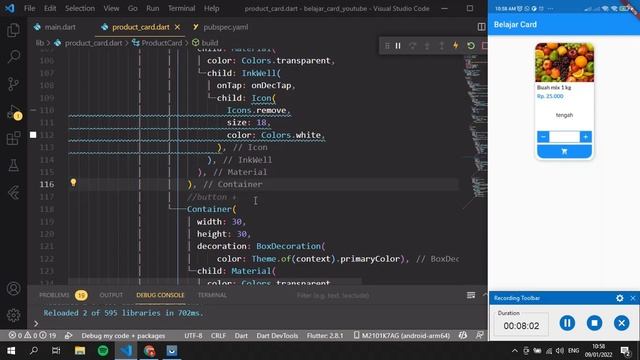Click the Step Into debug icon
The height and width of the screenshot is (360, 640).
tap(427, 46)
